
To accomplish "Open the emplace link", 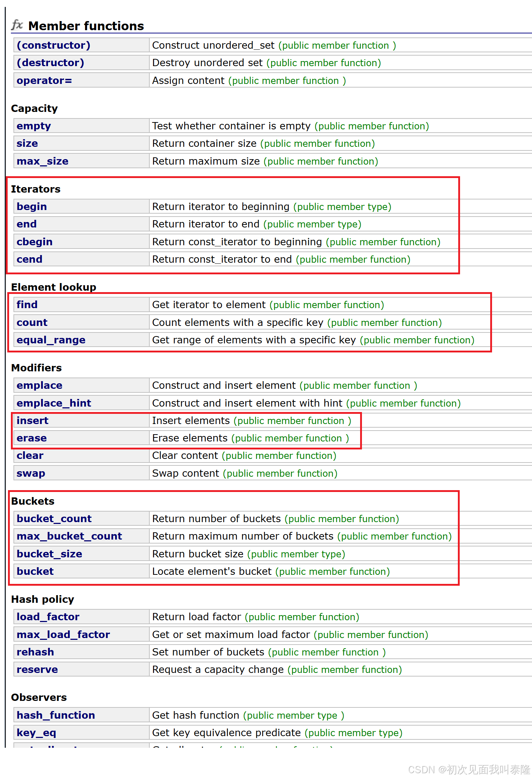I will [x=40, y=385].
